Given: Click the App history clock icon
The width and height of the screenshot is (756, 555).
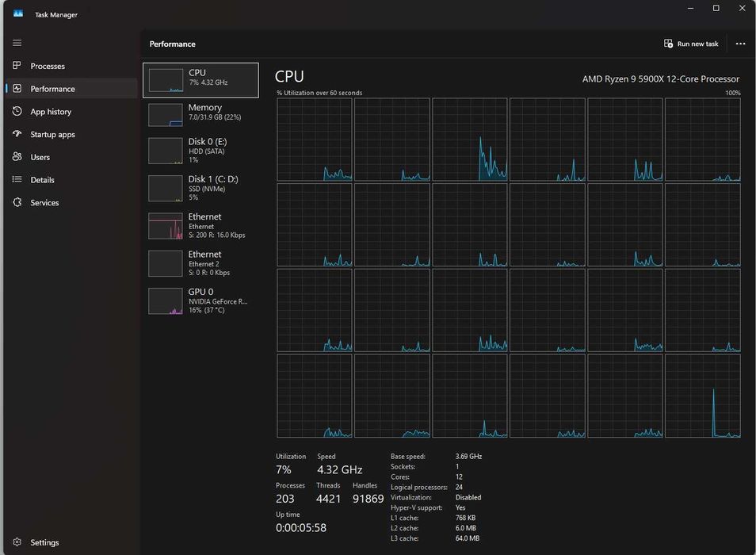Looking at the screenshot, I should (17, 111).
